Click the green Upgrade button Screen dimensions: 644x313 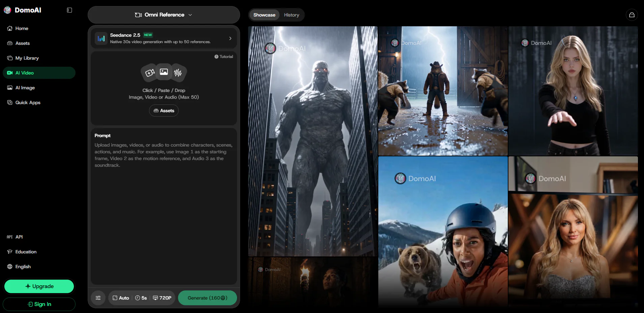click(x=39, y=286)
